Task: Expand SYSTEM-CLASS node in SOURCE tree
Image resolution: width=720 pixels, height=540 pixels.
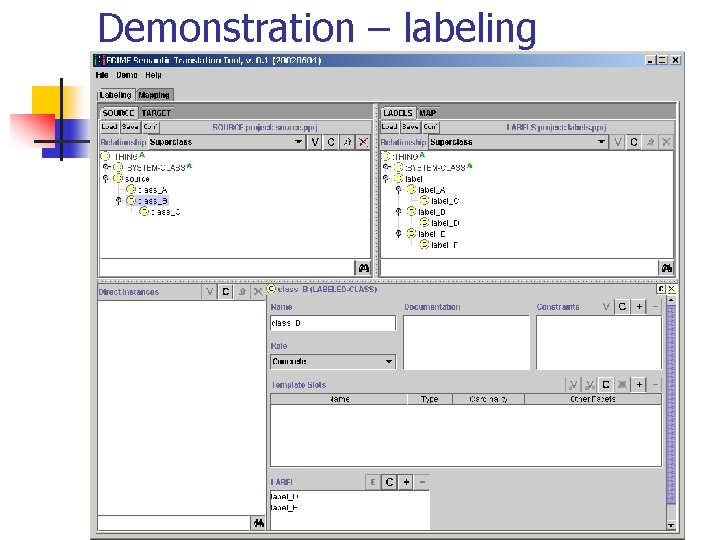Action: pos(106,167)
